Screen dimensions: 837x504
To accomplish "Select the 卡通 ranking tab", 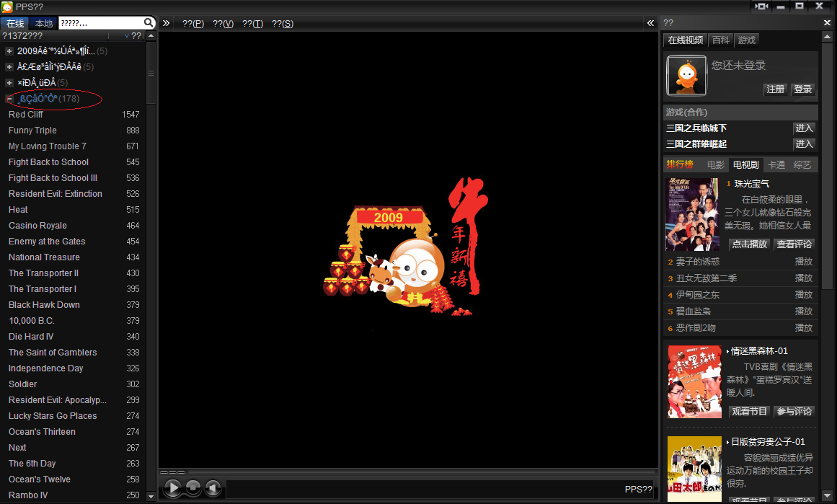I will click(x=776, y=165).
